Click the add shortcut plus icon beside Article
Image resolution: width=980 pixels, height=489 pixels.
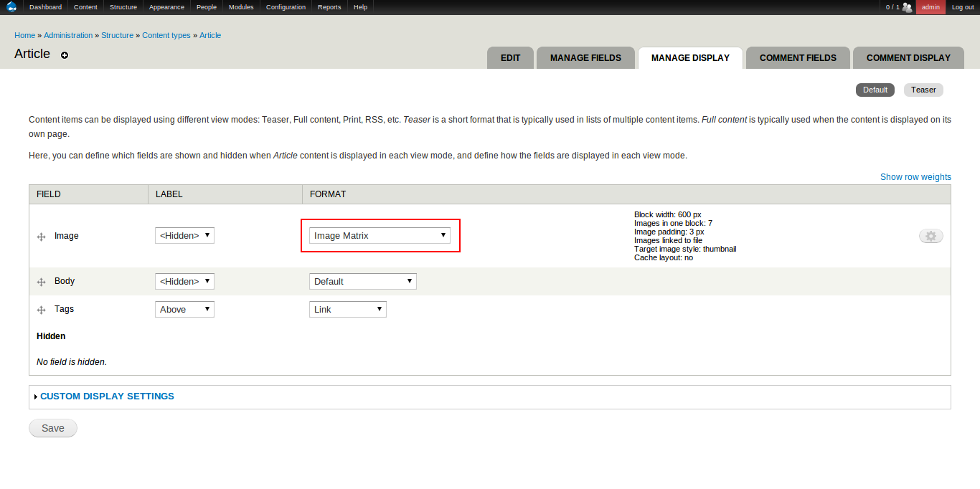[65, 55]
